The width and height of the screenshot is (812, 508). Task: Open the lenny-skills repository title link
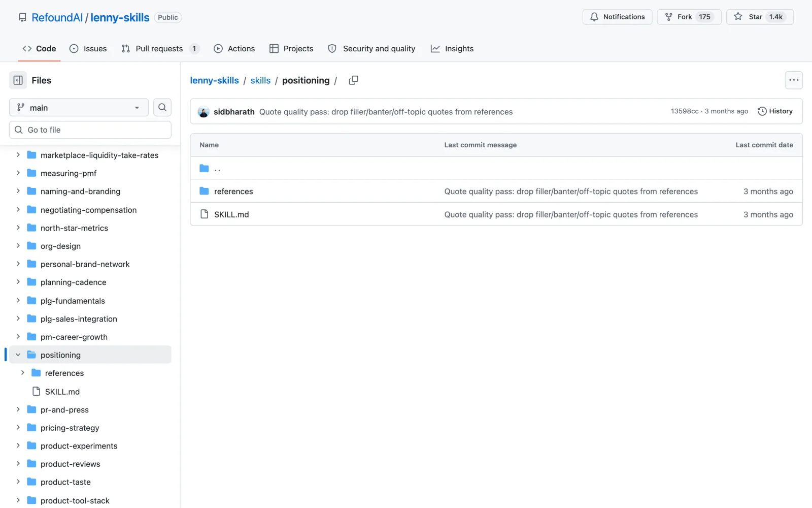tap(120, 17)
